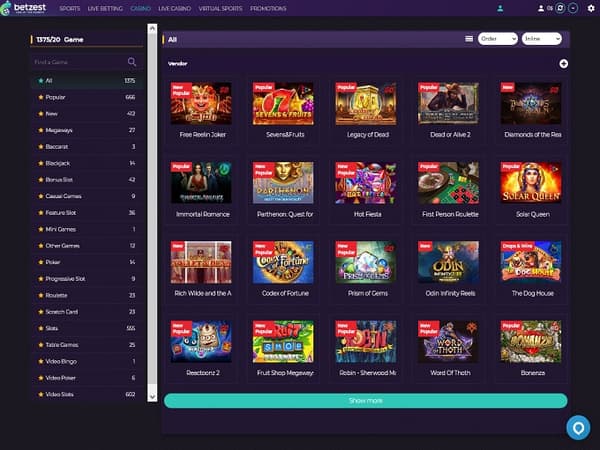Click the Find a Game search field
The width and height of the screenshot is (600, 450).
click(x=79, y=62)
